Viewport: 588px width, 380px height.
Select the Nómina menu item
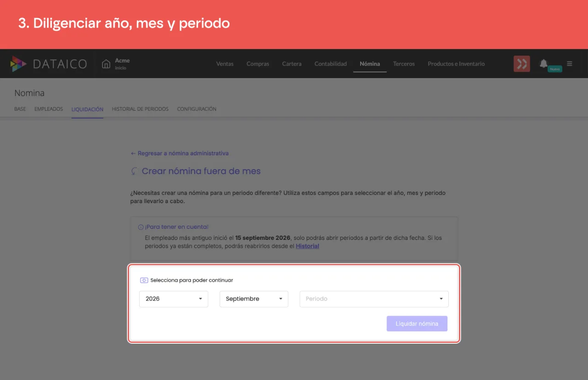[x=370, y=64]
